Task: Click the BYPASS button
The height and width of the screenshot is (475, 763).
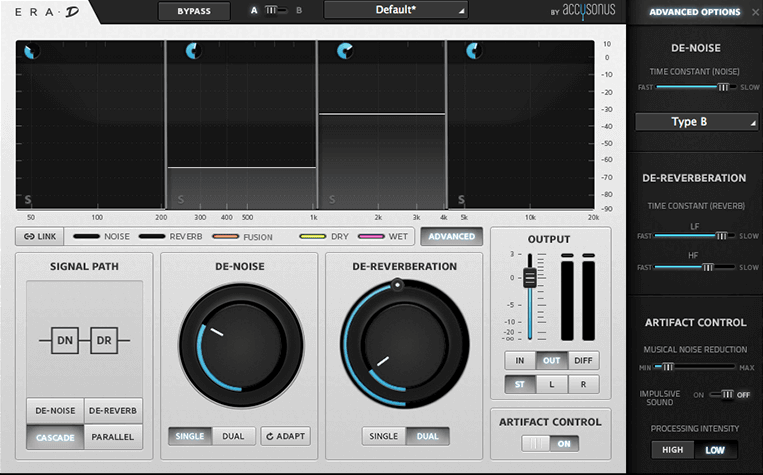Action: tap(194, 11)
